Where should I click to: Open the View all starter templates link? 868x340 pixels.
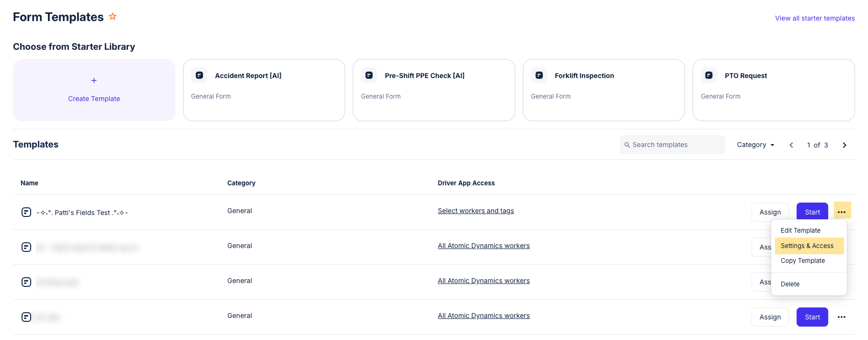pos(815,18)
